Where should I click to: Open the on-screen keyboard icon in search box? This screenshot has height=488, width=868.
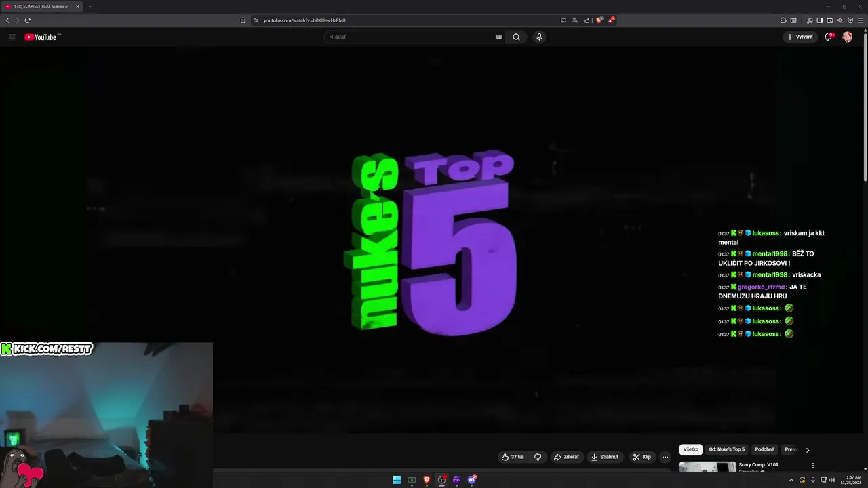point(499,37)
